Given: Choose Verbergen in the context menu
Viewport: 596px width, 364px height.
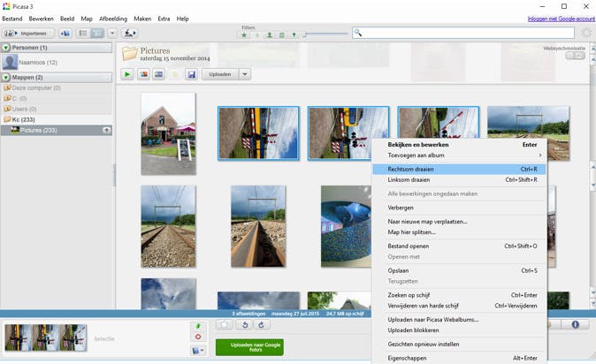Looking at the screenshot, I should coord(459,208).
